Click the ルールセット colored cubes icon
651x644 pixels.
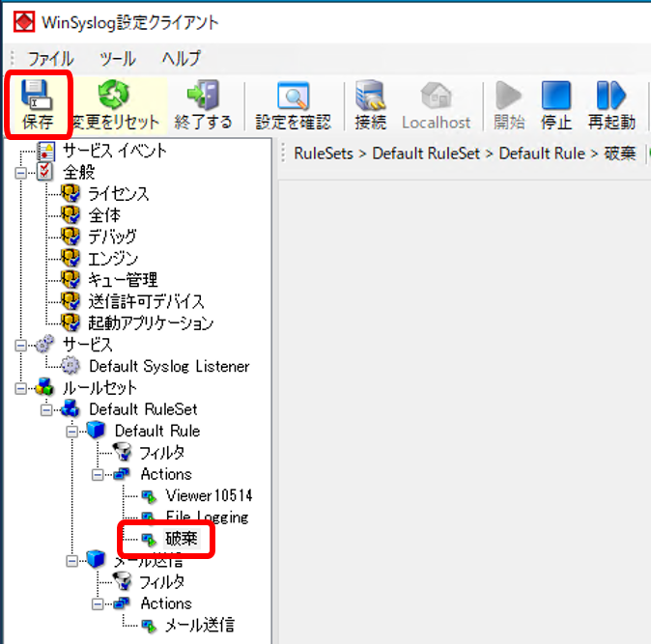click(44, 387)
